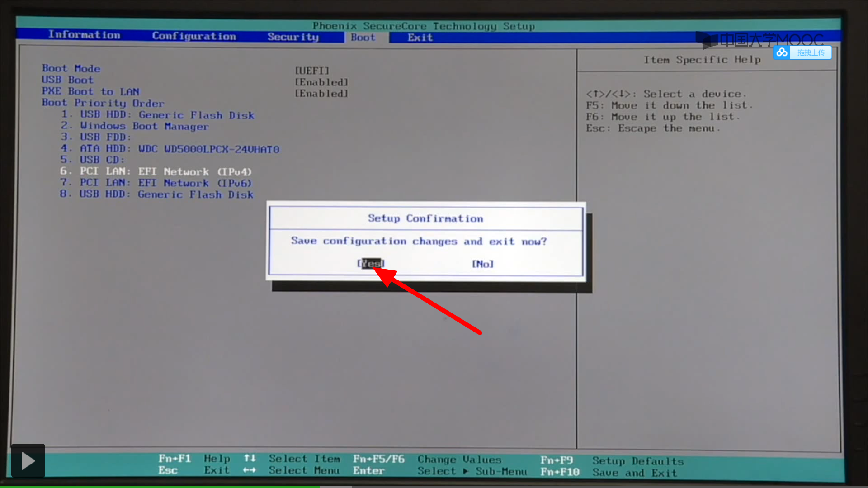Click the Phoenix SecureCore Technology Setup title
The height and width of the screenshot is (488, 868).
[424, 26]
